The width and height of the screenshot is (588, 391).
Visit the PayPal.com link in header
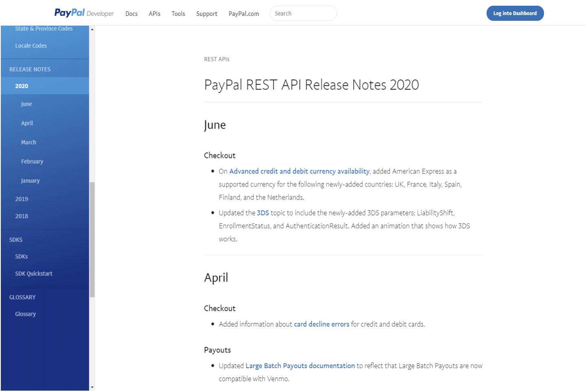click(x=244, y=14)
